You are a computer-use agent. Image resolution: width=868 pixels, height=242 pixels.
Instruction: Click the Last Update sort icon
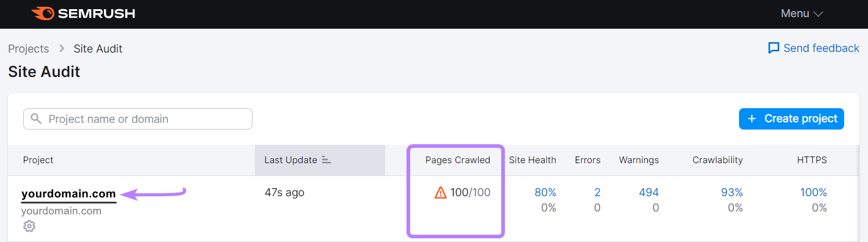[x=326, y=160]
